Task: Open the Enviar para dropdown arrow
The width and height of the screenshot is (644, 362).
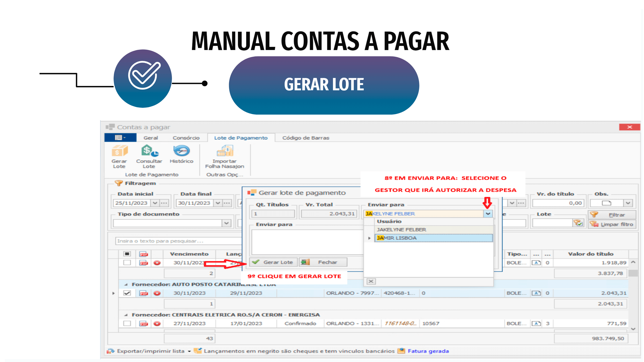Action: pos(488,214)
